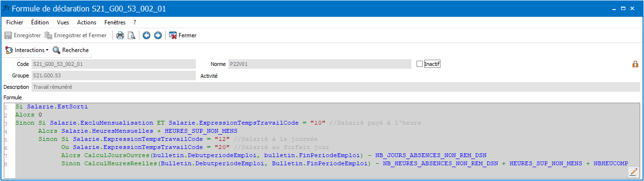
Task: Open the Actions menu
Action: (x=87, y=22)
